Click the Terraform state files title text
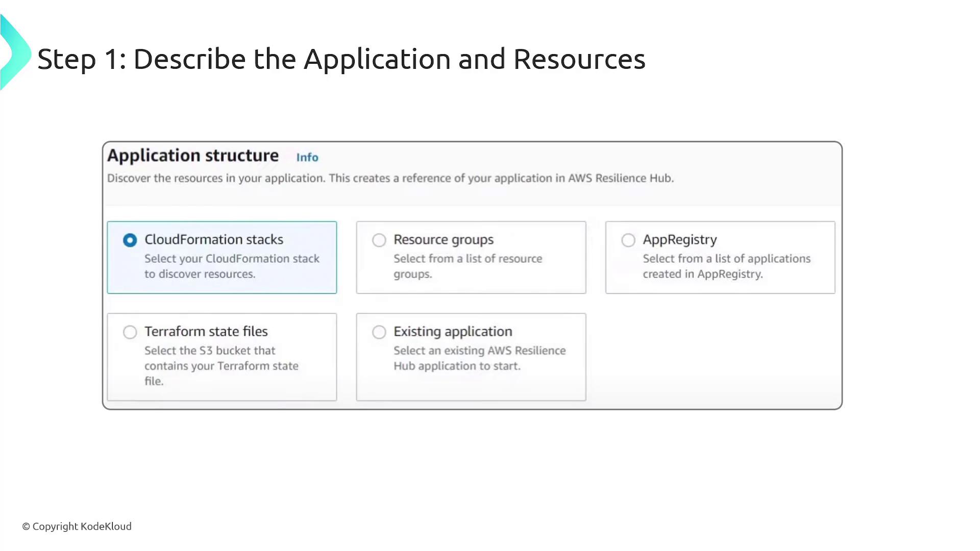Screen dimensions: 980x551 (206, 331)
